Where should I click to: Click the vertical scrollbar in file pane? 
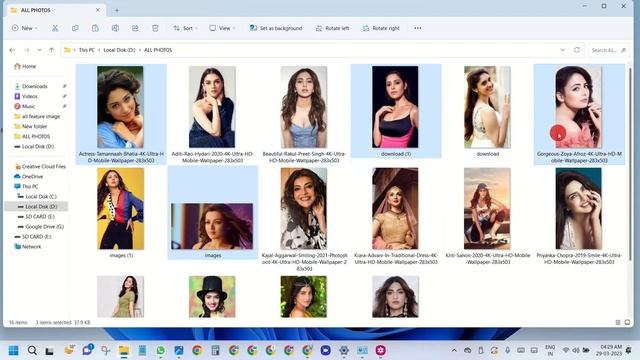(x=630, y=163)
